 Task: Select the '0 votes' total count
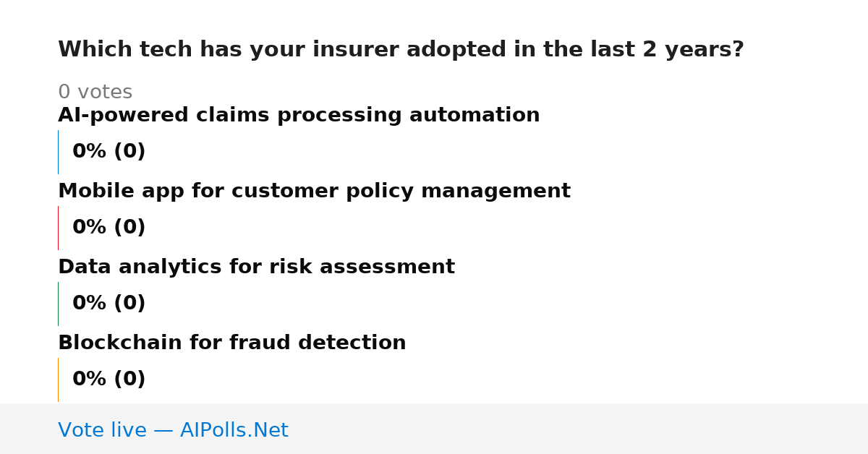[95, 93]
